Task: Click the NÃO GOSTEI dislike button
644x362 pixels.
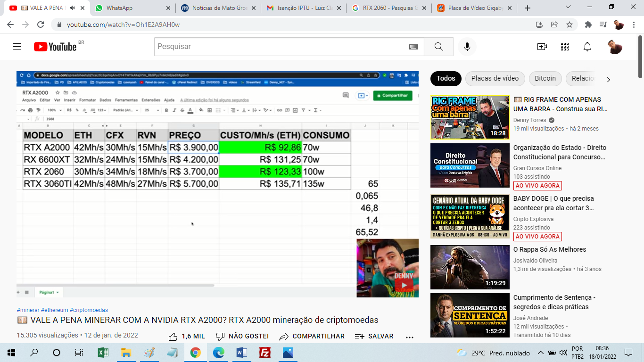Action: (242, 336)
